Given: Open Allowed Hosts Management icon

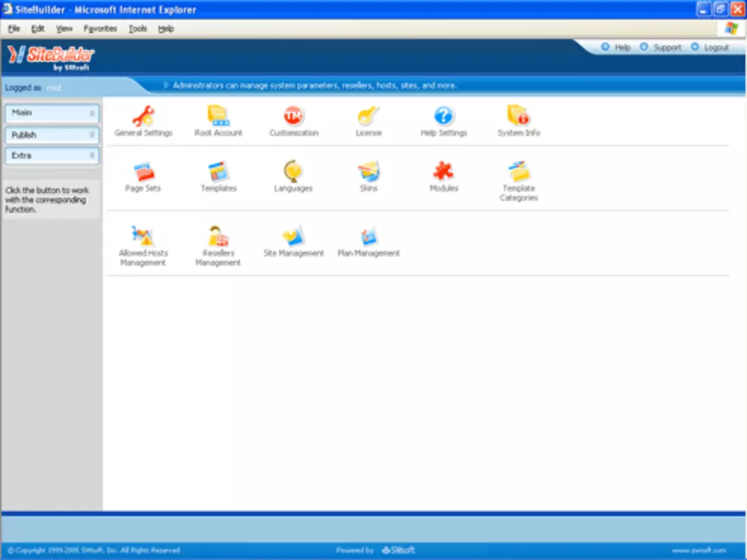Looking at the screenshot, I should coord(143,236).
